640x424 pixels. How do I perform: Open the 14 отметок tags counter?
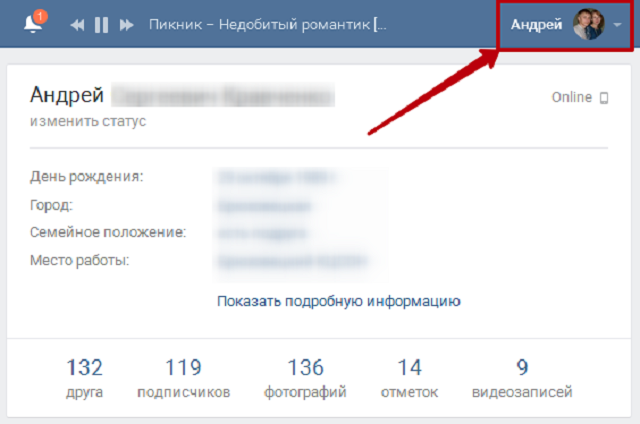point(409,378)
